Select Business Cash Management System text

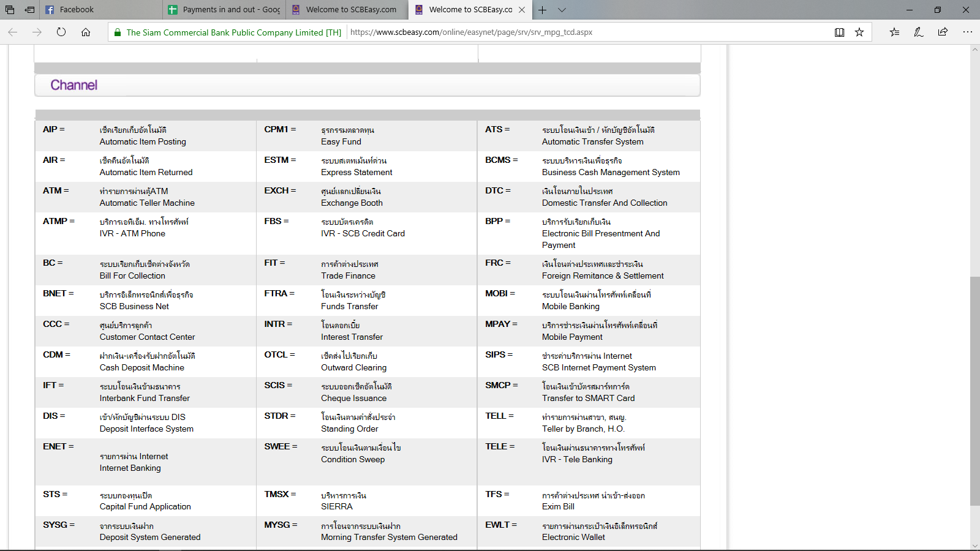(611, 172)
